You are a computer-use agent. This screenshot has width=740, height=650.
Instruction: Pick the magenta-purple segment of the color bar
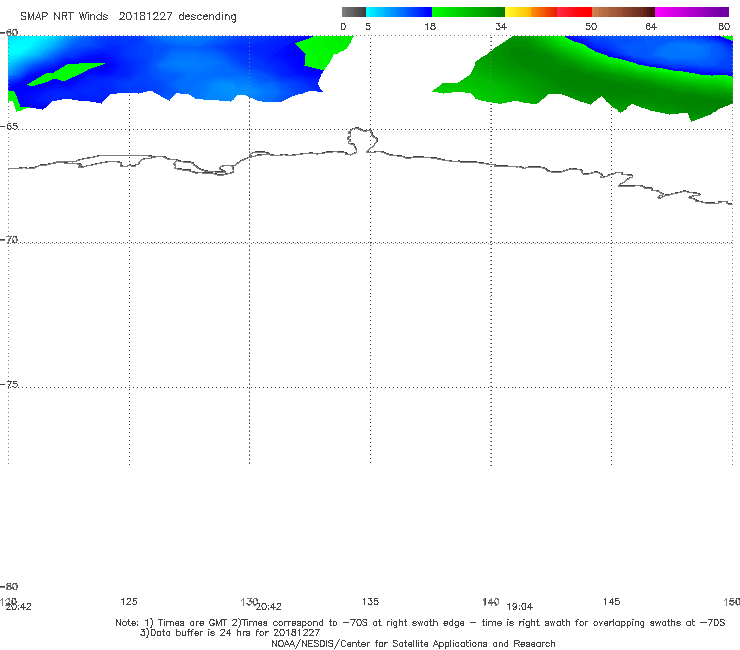692,12
